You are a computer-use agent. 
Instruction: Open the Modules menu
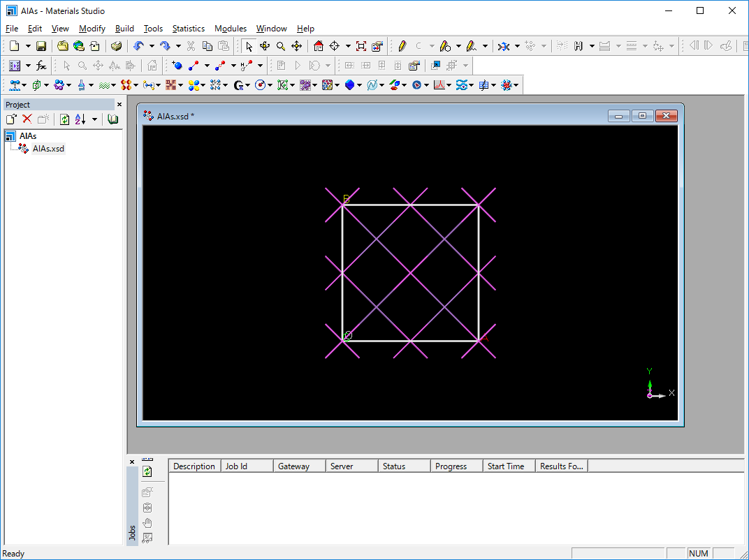tap(230, 29)
